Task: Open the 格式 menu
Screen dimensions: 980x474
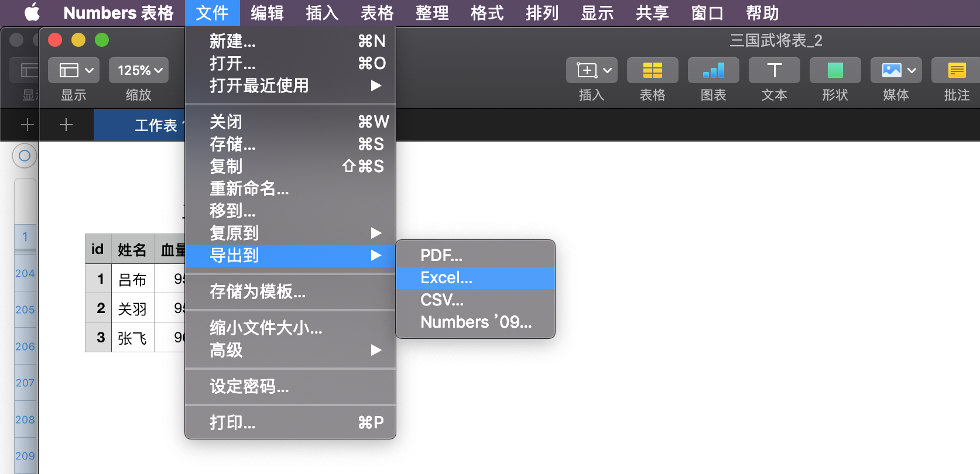Action: [x=487, y=13]
